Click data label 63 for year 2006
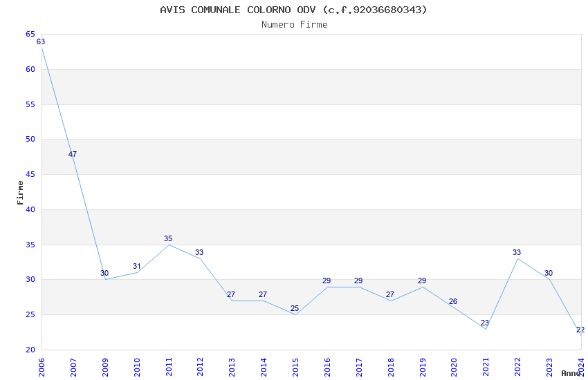588x380 pixels. [41, 41]
